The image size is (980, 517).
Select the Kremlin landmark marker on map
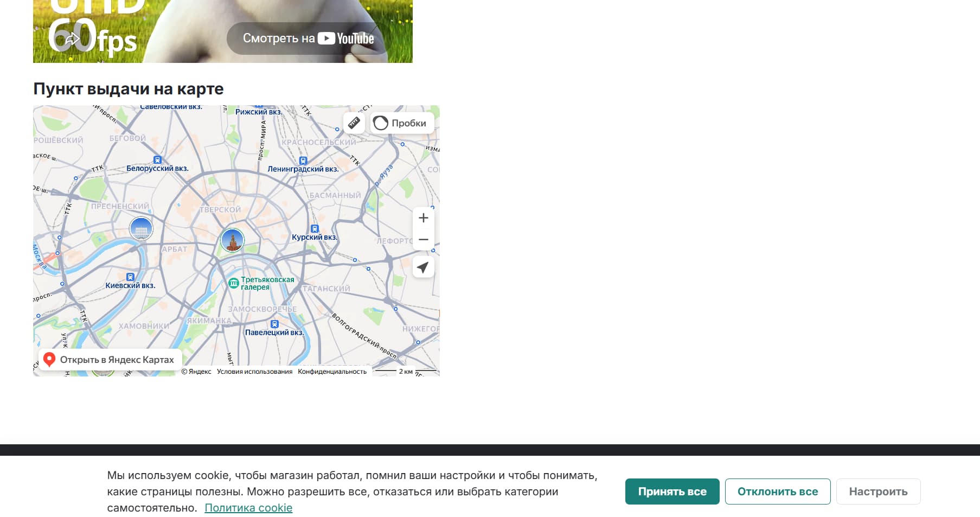233,240
